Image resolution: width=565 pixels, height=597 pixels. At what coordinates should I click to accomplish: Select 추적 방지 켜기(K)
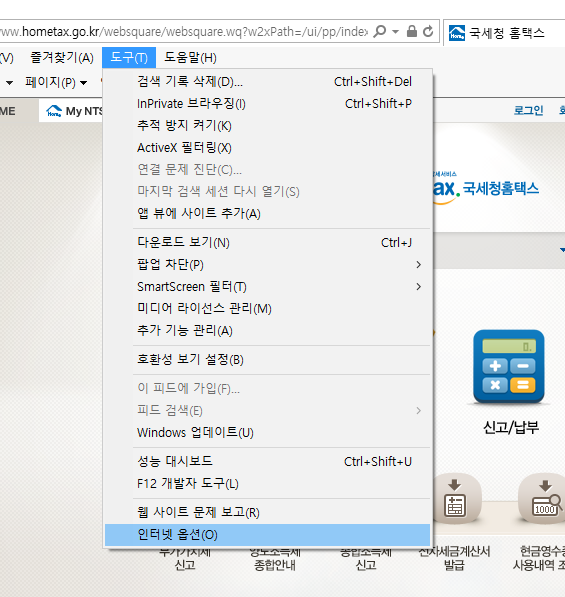[268, 126]
